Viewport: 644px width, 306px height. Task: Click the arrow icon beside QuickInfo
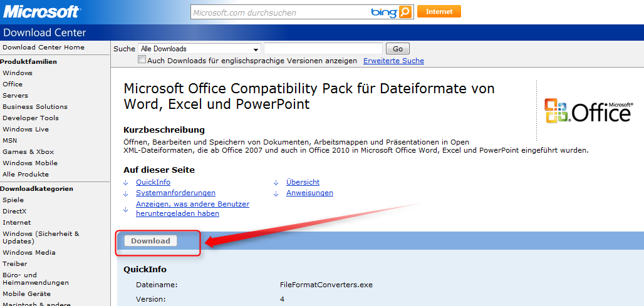(x=126, y=183)
